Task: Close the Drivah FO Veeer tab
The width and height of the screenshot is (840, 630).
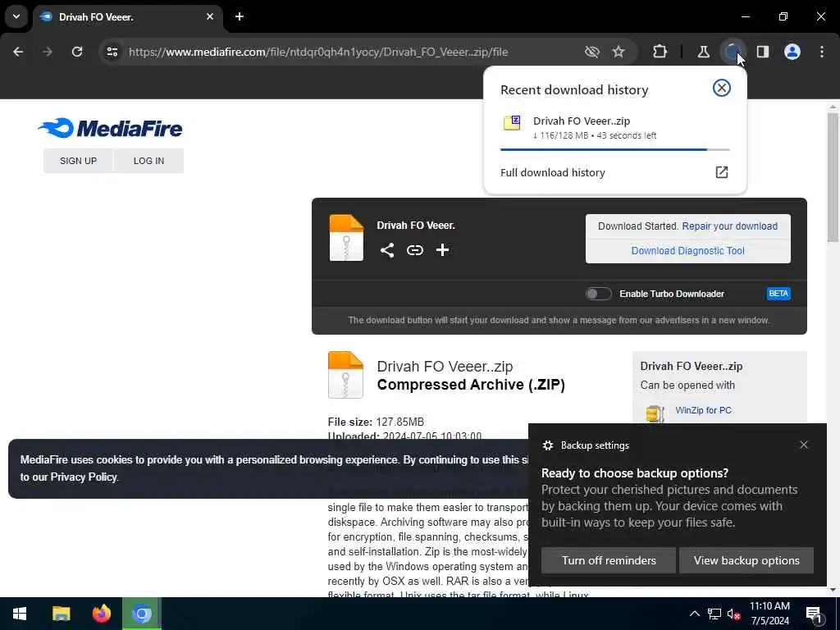Action: click(x=210, y=16)
